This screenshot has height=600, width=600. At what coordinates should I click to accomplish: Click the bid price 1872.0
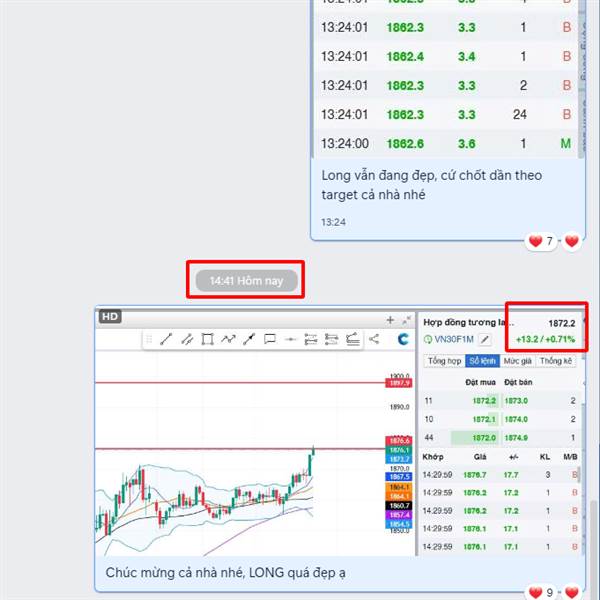[484, 437]
